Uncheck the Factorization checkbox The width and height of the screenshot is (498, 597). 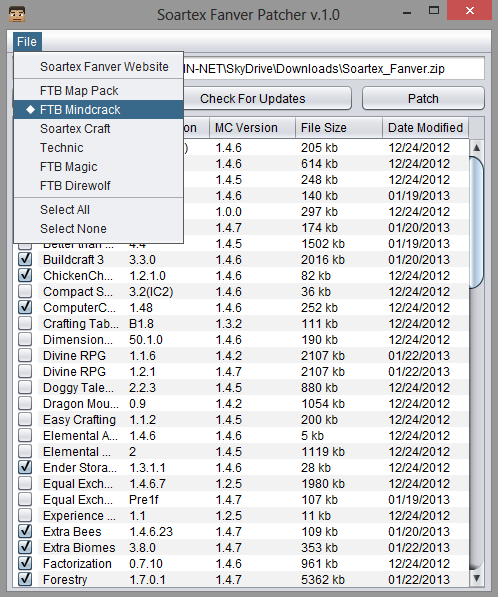(x=25, y=563)
